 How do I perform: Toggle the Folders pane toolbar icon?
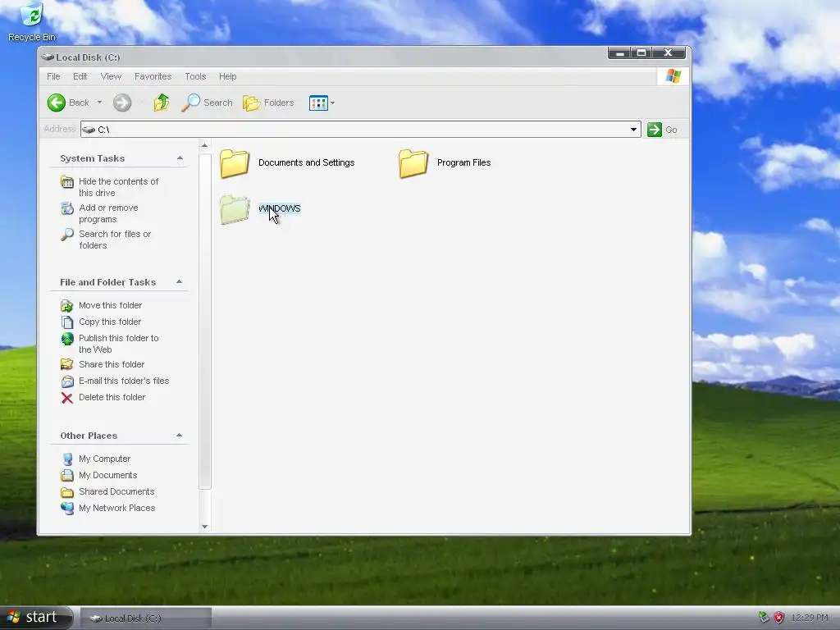click(x=251, y=103)
